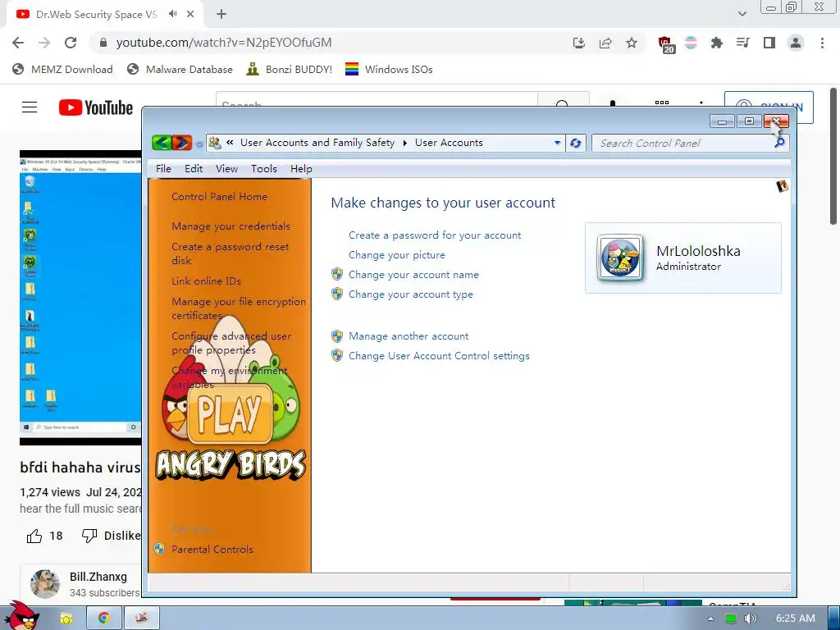
Task: Click the YouTube page scrollbar
Action: (833, 155)
